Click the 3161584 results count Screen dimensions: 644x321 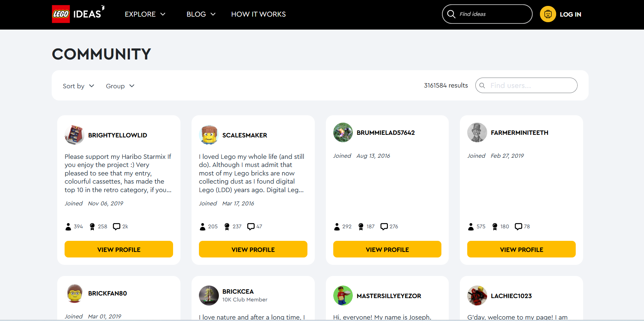[446, 85]
